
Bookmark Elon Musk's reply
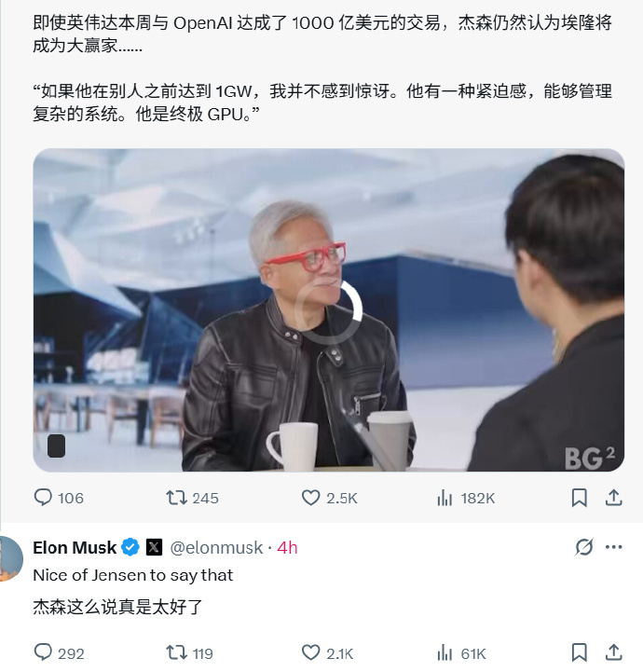click(580, 653)
